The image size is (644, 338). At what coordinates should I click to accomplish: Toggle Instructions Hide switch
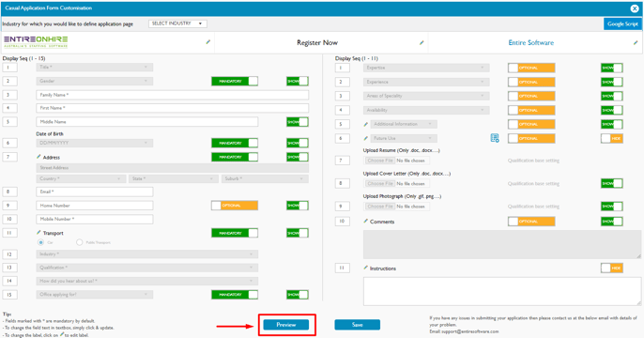pyautogui.click(x=612, y=269)
